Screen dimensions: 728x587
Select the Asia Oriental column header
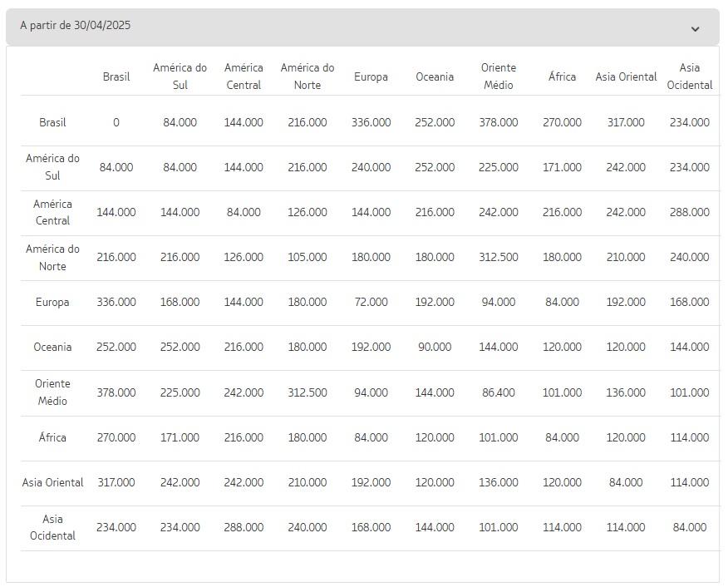(x=626, y=76)
